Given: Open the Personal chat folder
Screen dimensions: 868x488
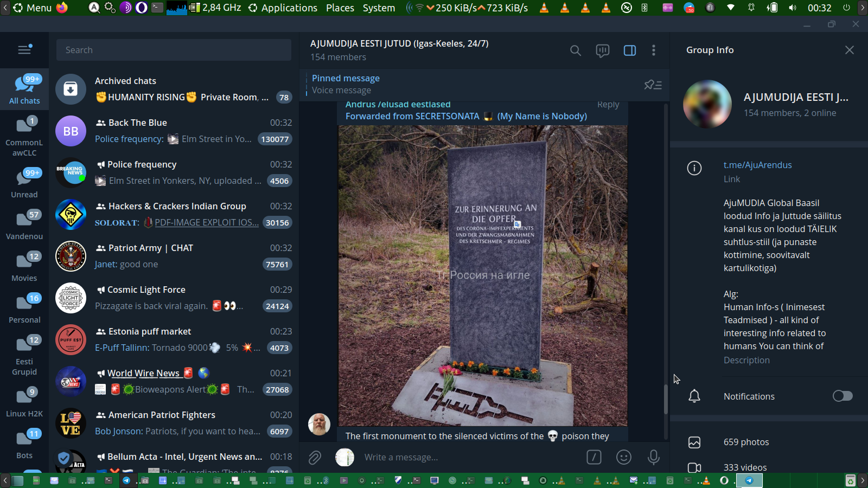Looking at the screenshot, I should pos(24,307).
